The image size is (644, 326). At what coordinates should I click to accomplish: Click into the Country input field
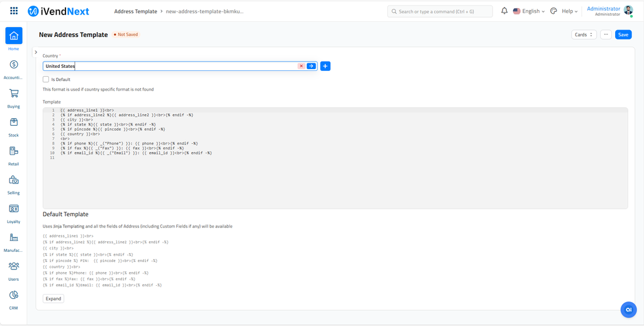[x=180, y=66]
